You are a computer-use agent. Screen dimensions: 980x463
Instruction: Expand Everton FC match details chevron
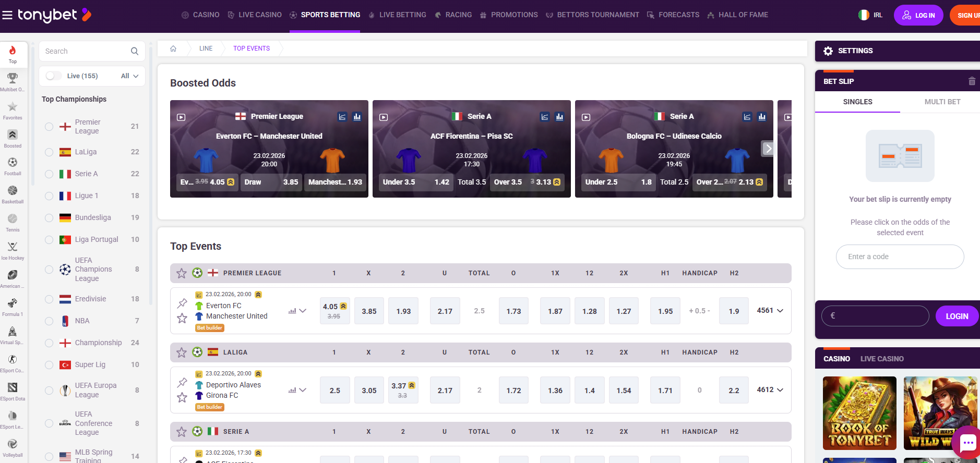tap(303, 311)
